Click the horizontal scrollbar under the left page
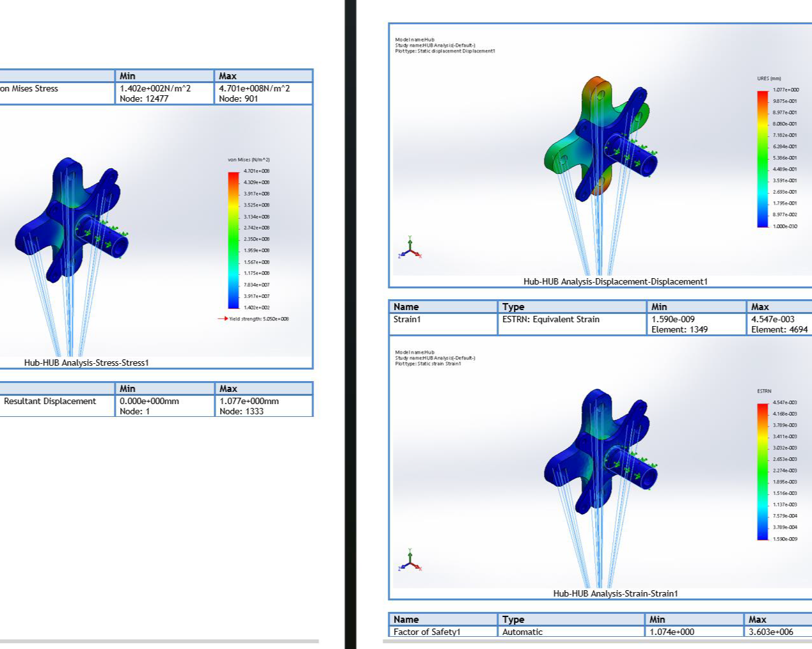The height and width of the screenshot is (649, 812). [x=159, y=641]
